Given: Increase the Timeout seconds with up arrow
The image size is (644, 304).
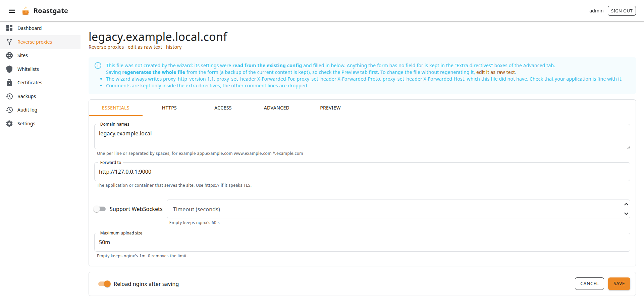Looking at the screenshot, I should (x=626, y=205).
